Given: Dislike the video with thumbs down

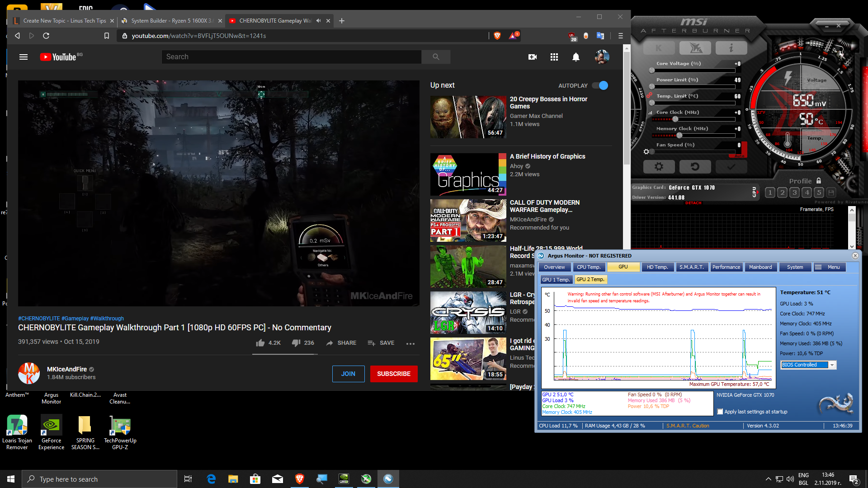Looking at the screenshot, I should (296, 343).
